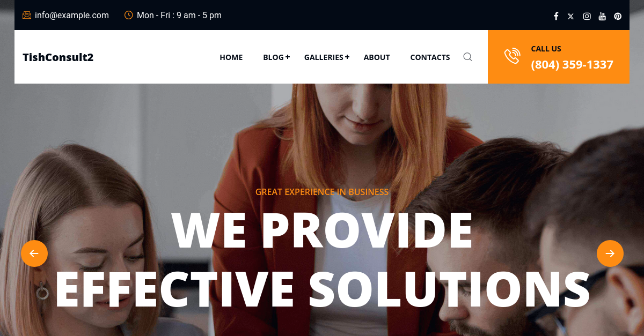Open the X (Twitter) social icon
The width and height of the screenshot is (644, 336).
point(570,16)
